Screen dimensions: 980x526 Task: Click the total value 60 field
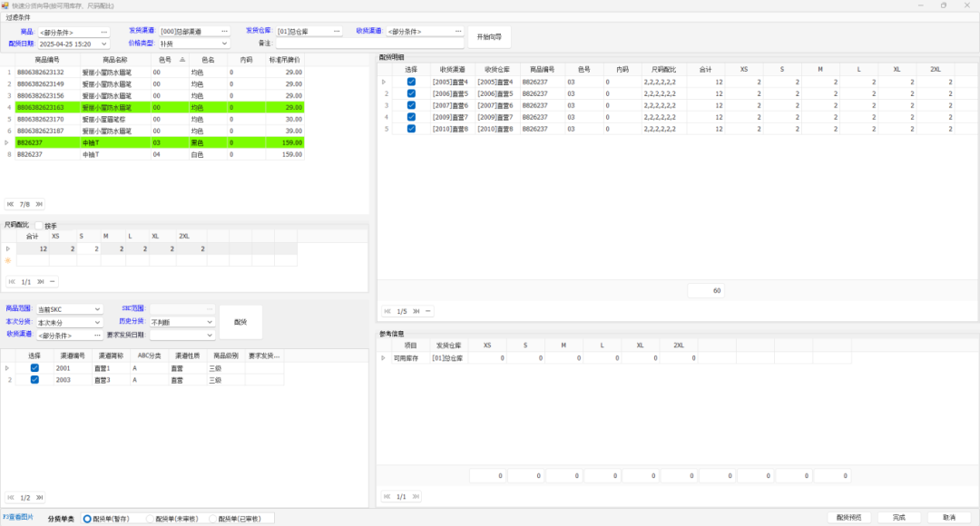706,290
